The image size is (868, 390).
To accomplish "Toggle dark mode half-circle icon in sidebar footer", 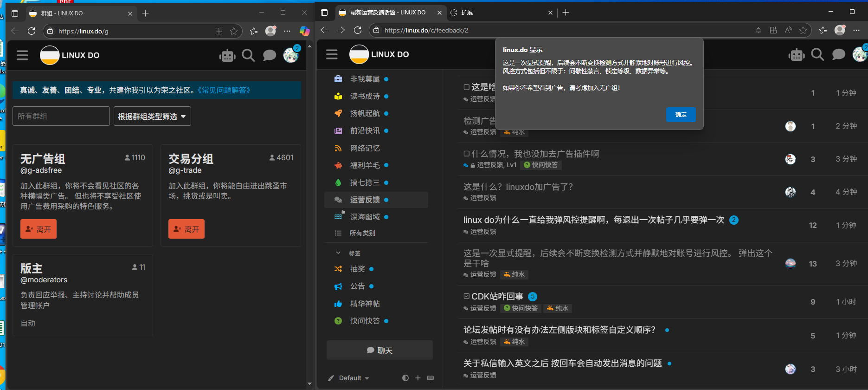I will pos(405,378).
